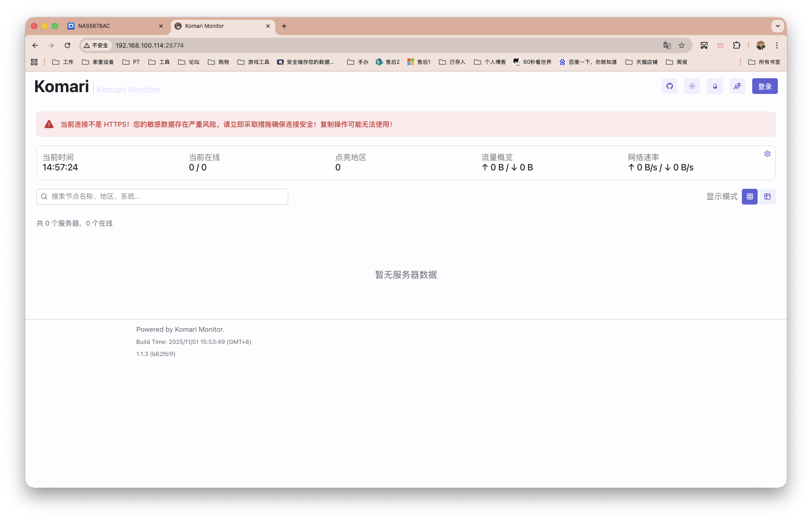The height and width of the screenshot is (521, 812).
Task: Switch to table display mode
Action: (x=767, y=196)
